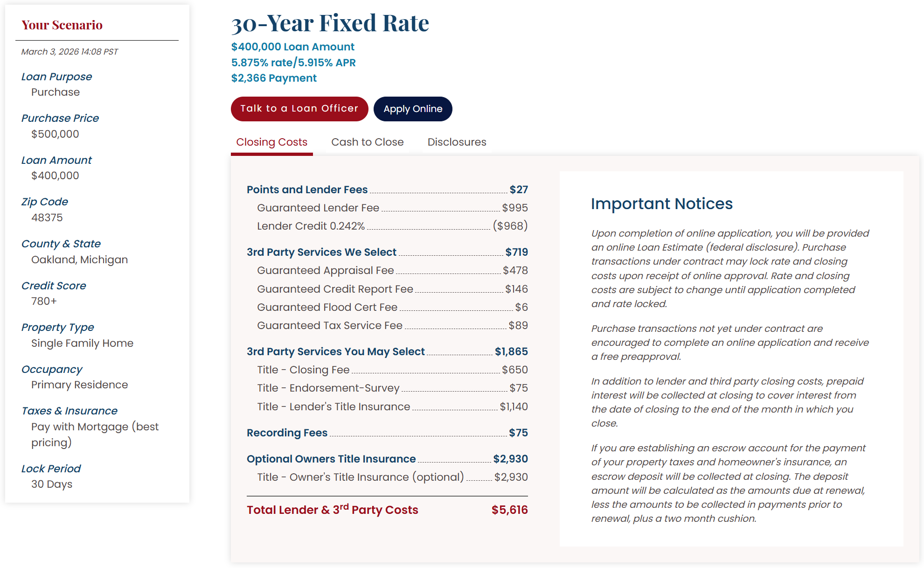The image size is (924, 568).
Task: Open the $2,366 Payment details
Action: (x=273, y=78)
